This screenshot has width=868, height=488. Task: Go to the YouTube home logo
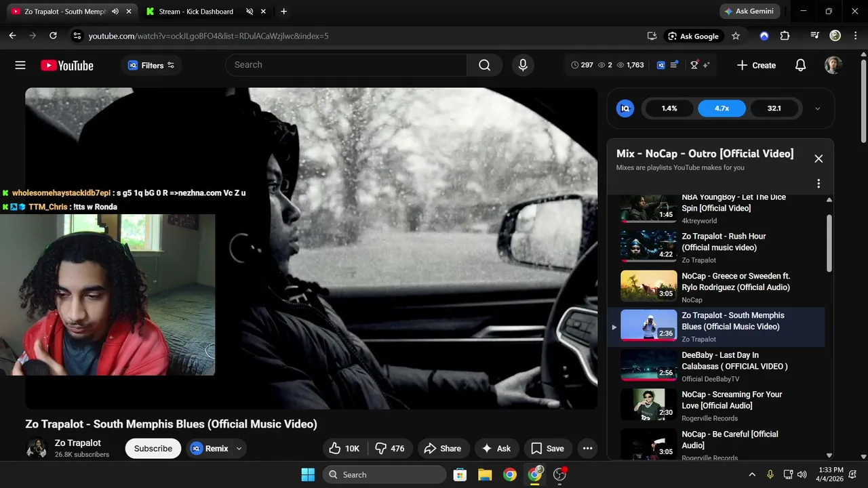[x=66, y=65]
